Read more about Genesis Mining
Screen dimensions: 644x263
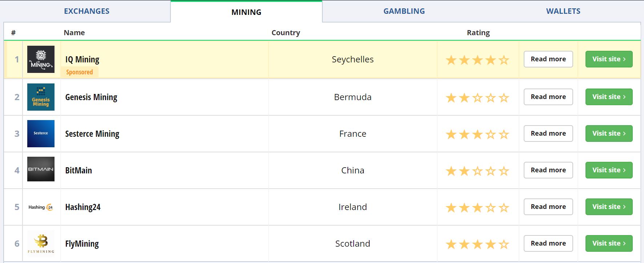click(x=548, y=97)
